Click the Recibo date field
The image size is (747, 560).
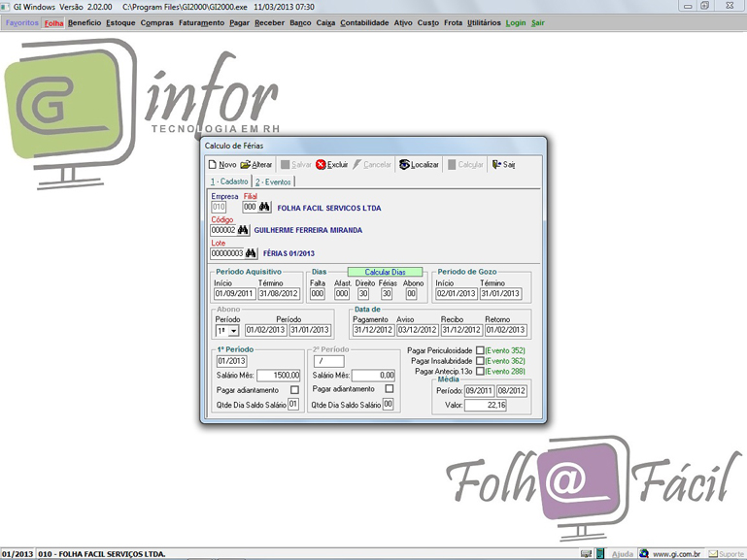coord(461,330)
